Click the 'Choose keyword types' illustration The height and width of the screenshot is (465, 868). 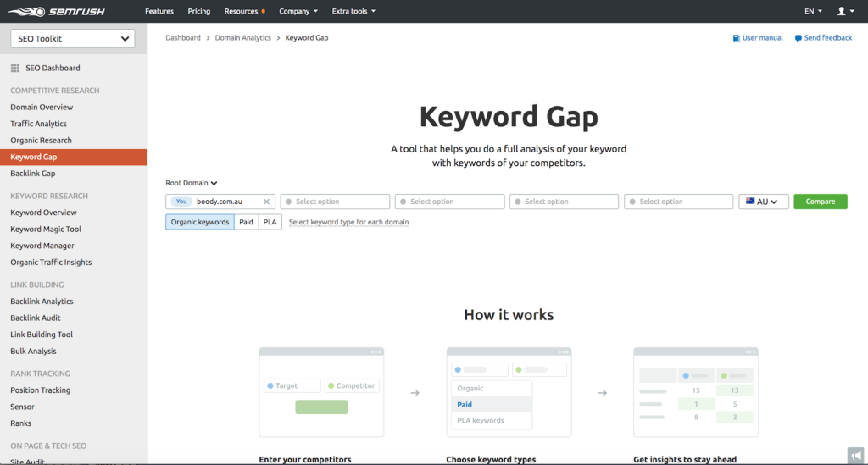(509, 392)
